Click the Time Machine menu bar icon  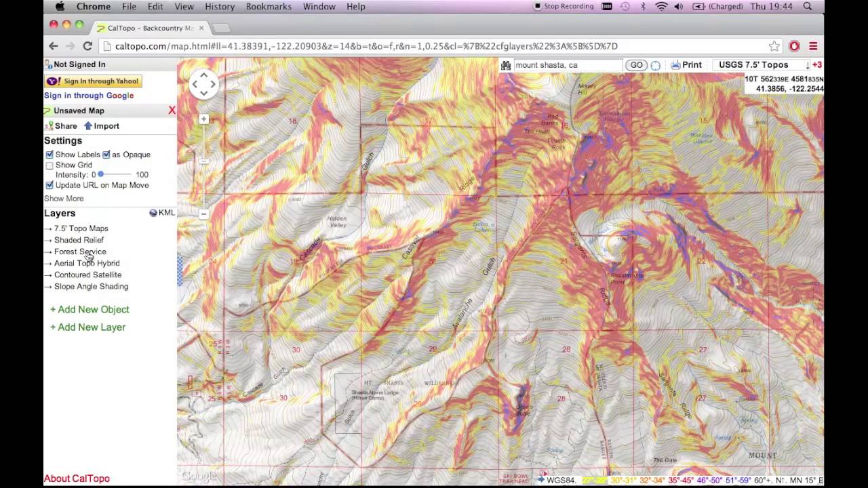tap(625, 6)
